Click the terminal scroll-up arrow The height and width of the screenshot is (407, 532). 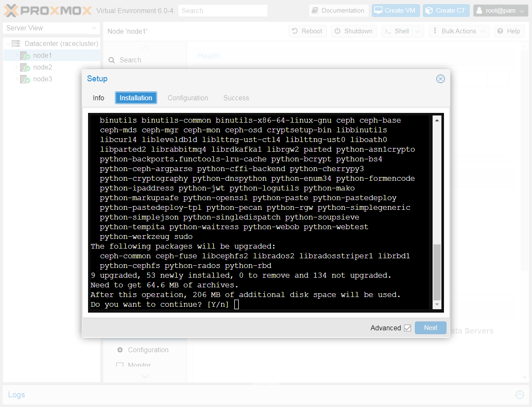pos(437,120)
